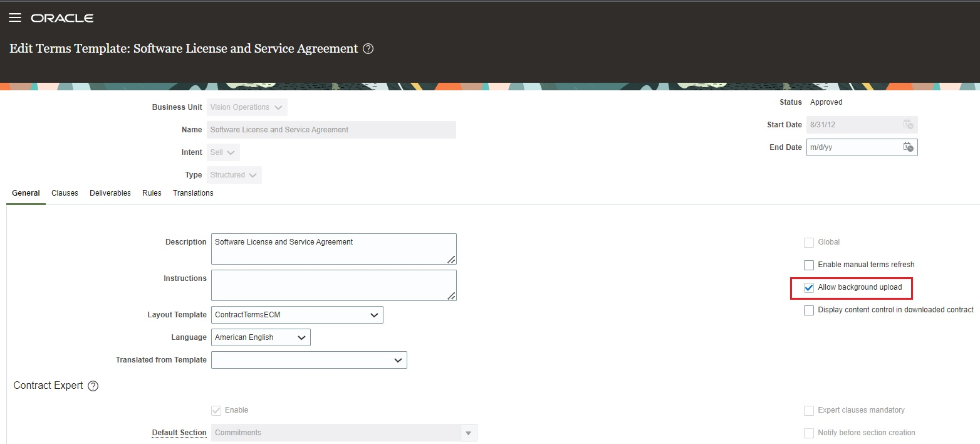Screen dimensions: 980x444
Task: Go to the Rules tab
Action: [152, 193]
